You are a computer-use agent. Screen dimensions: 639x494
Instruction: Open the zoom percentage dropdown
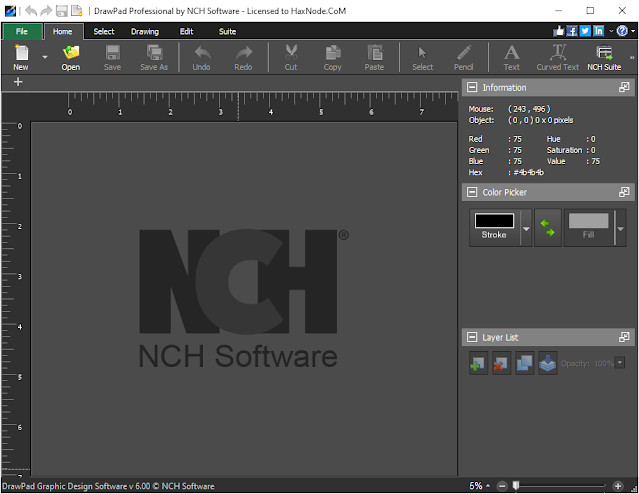pyautogui.click(x=488, y=486)
